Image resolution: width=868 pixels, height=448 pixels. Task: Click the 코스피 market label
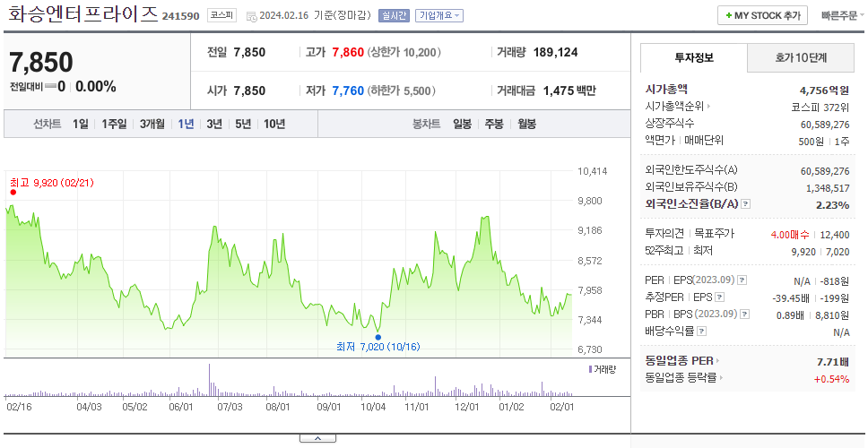pos(222,15)
